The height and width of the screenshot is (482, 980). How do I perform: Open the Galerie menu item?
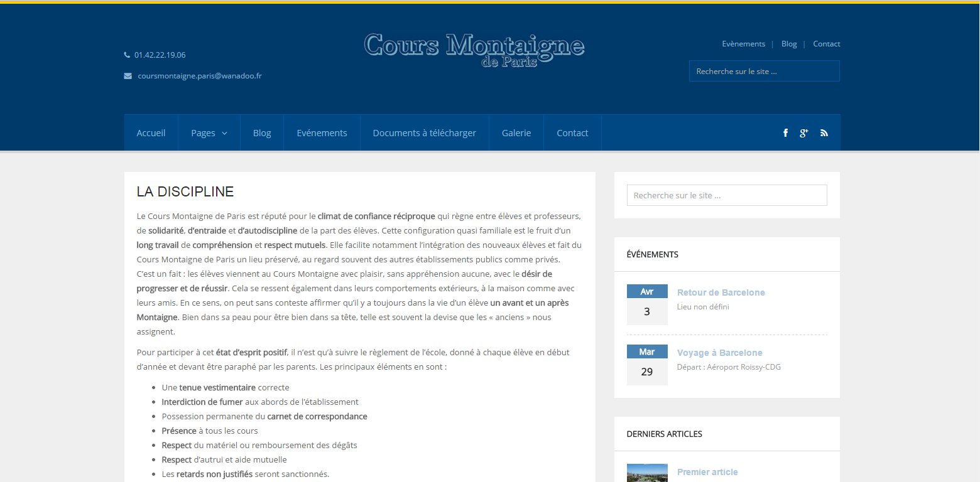tap(516, 133)
